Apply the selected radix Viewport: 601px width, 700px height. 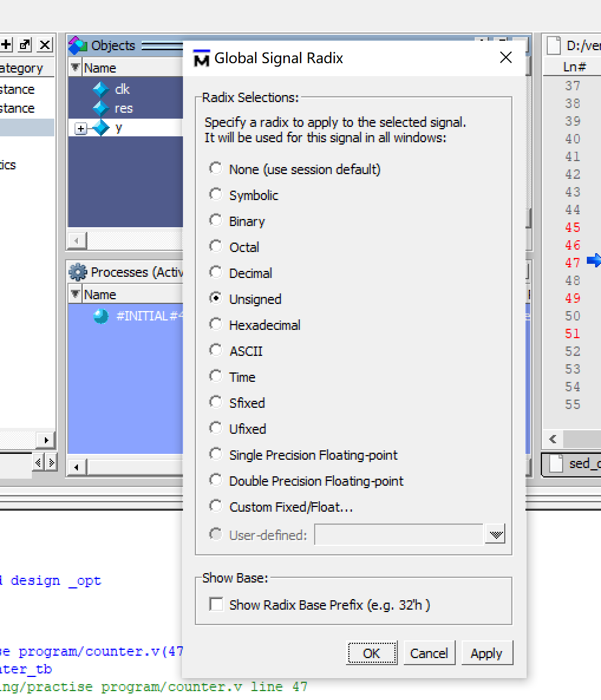point(486,653)
